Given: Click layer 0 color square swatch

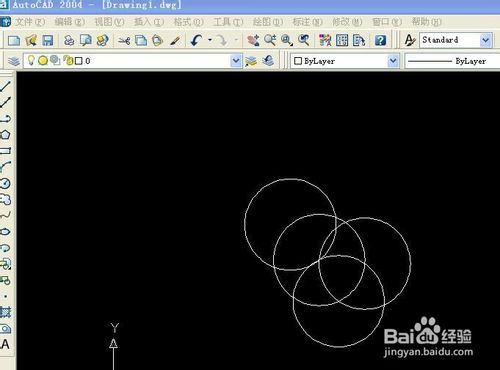Looking at the screenshot, I should point(79,61).
